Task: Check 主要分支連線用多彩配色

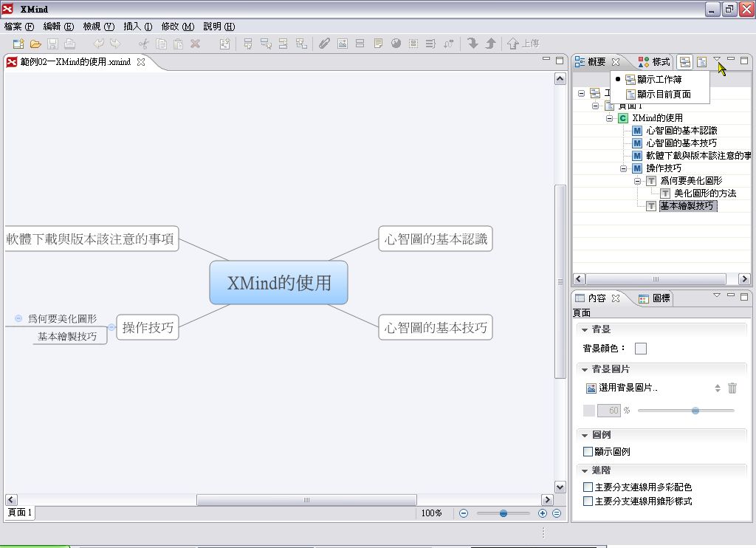Action: 588,487
